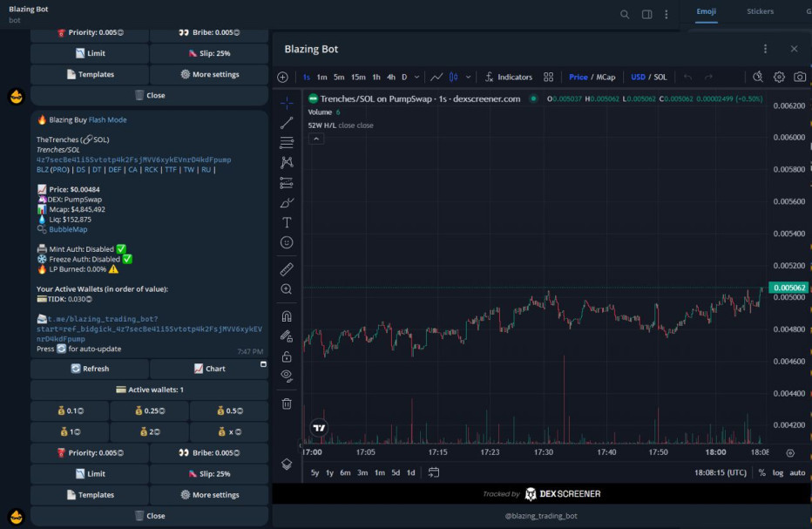This screenshot has height=529, width=812.
Task: Choose the line chart style
Action: pos(436,78)
